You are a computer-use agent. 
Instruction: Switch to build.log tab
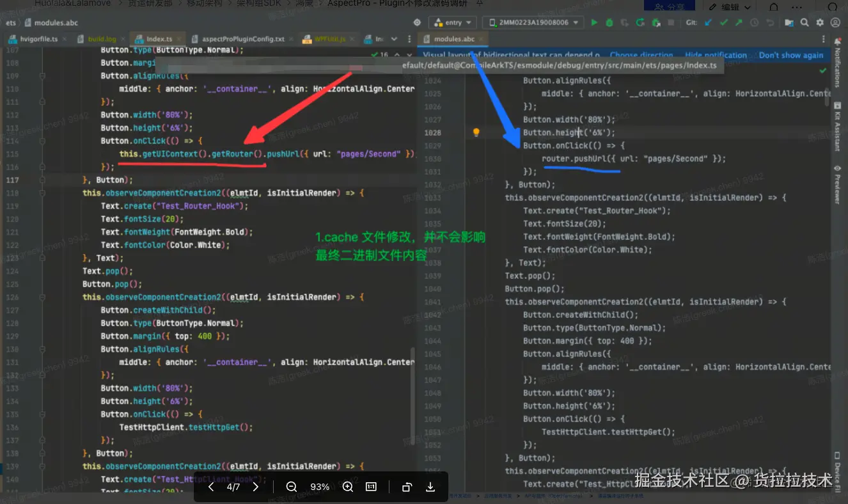tap(102, 39)
